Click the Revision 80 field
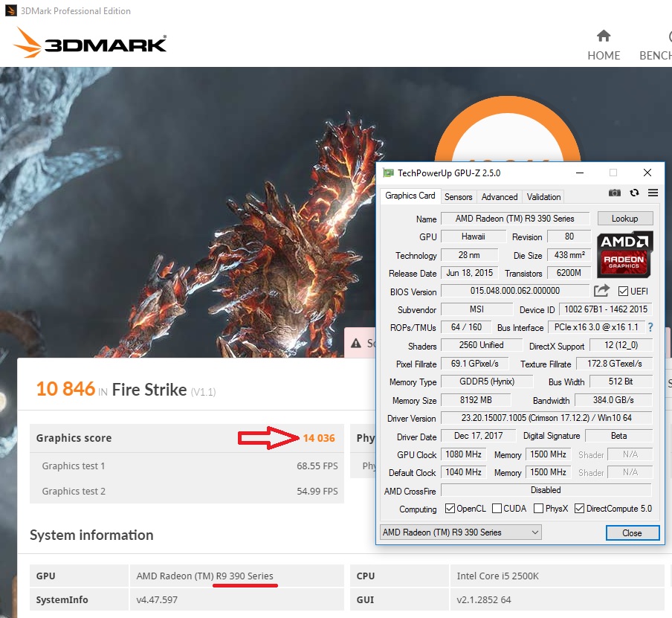 coord(569,236)
